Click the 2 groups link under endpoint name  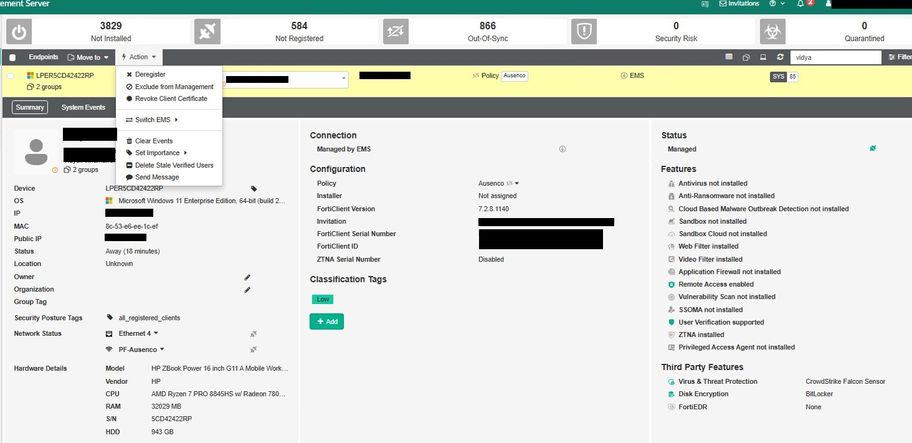pyautogui.click(x=44, y=87)
